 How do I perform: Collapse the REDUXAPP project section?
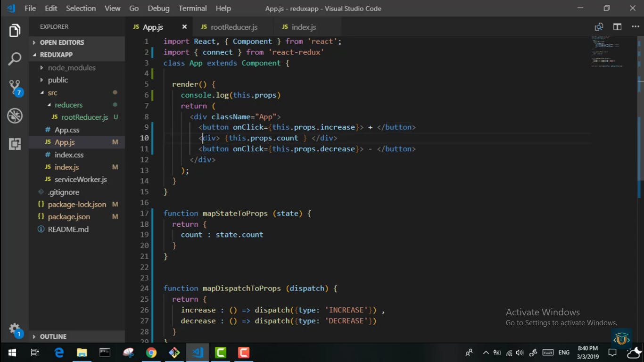tap(77, 55)
